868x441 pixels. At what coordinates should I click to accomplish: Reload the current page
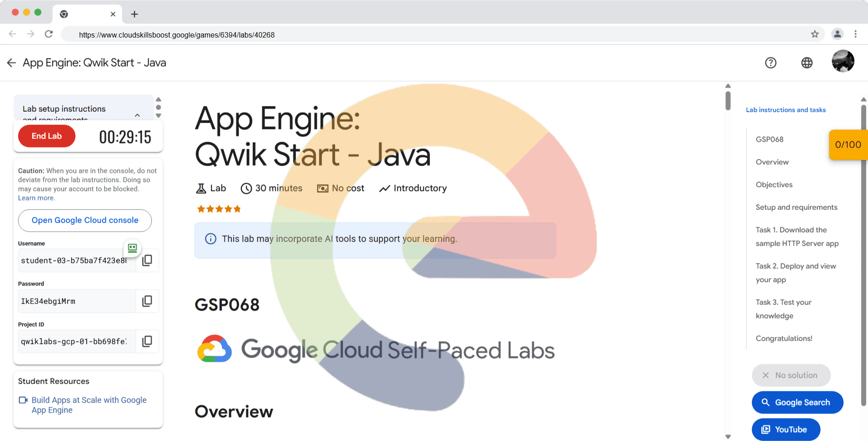point(49,34)
